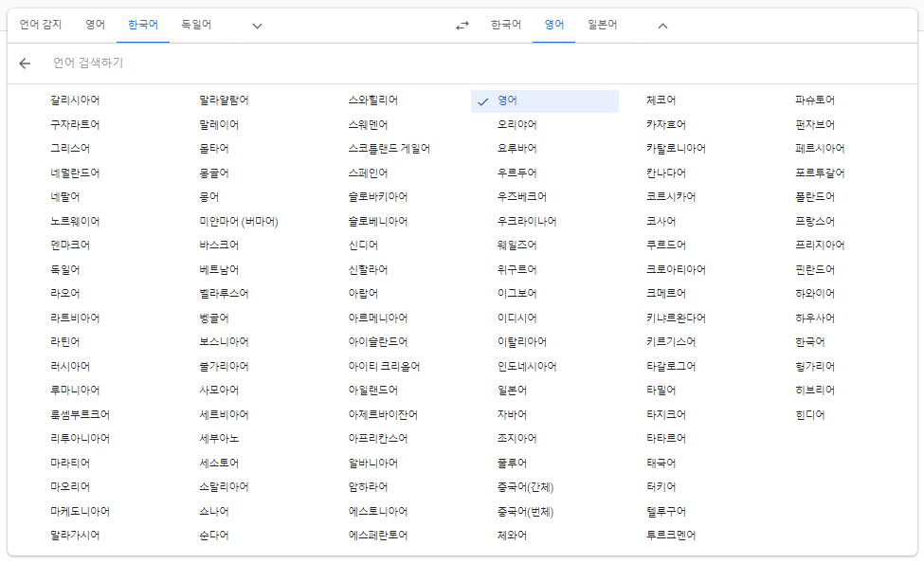The image size is (924, 564).
Task: Choose 체코어 language entry
Action: [661, 100]
